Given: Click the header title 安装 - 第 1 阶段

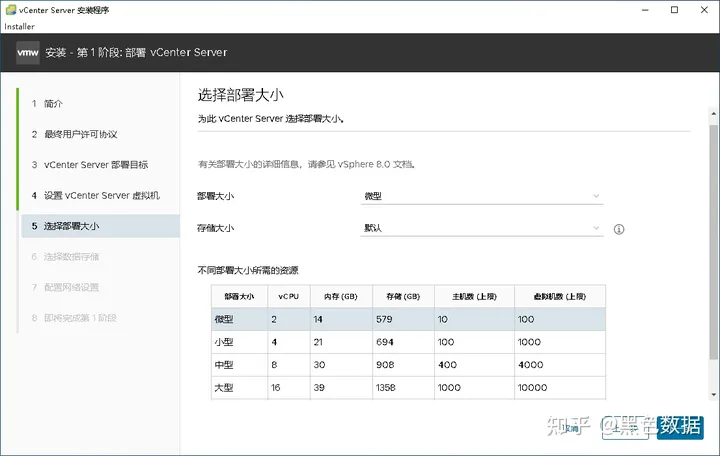Looking at the screenshot, I should tap(136, 52).
